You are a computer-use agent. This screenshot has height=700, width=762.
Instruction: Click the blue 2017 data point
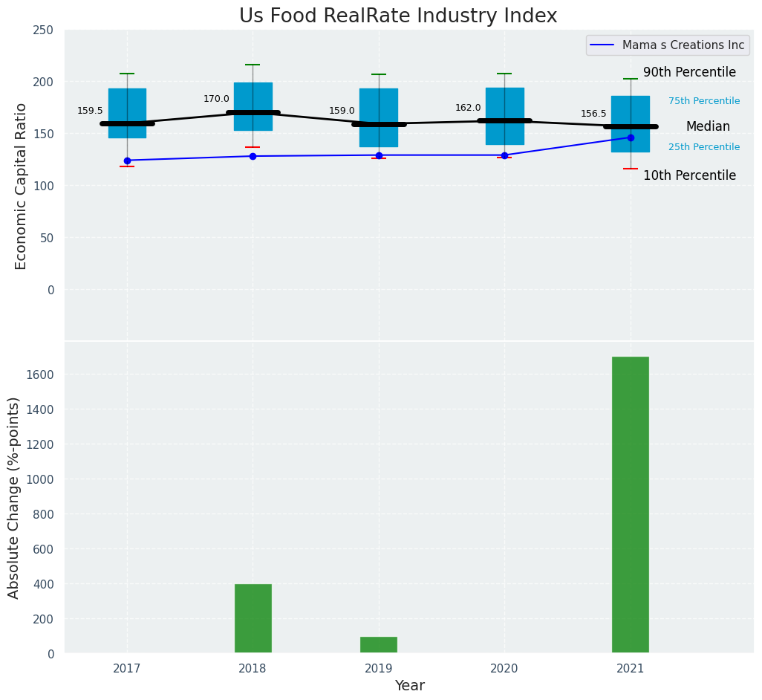pos(127,161)
